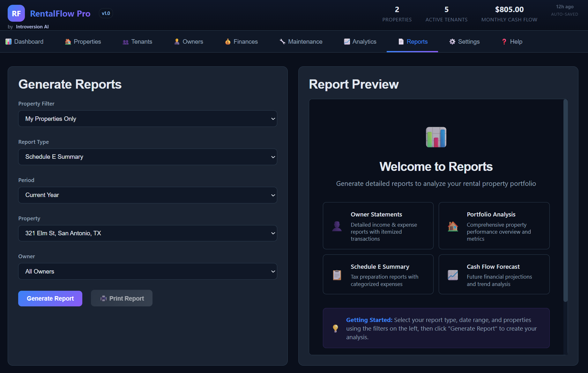This screenshot has width=588, height=373.
Task: Click the Maintenance wrench icon
Action: click(282, 41)
